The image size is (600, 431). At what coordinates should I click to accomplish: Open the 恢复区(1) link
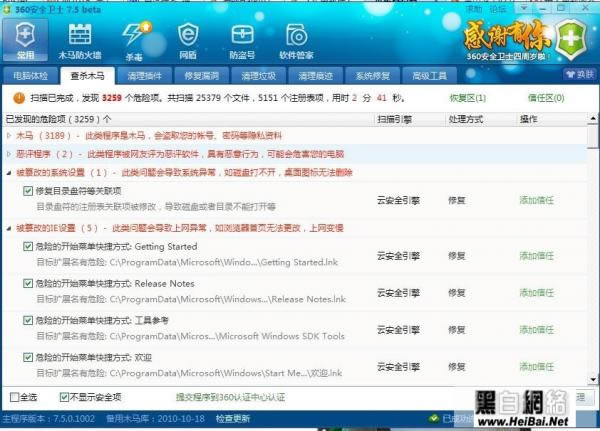pyautogui.click(x=468, y=98)
